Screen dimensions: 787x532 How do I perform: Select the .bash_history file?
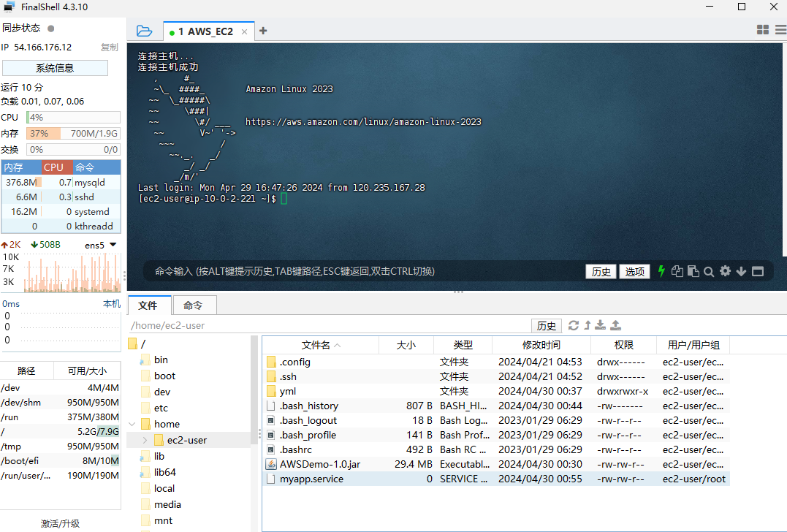tap(496, 406)
